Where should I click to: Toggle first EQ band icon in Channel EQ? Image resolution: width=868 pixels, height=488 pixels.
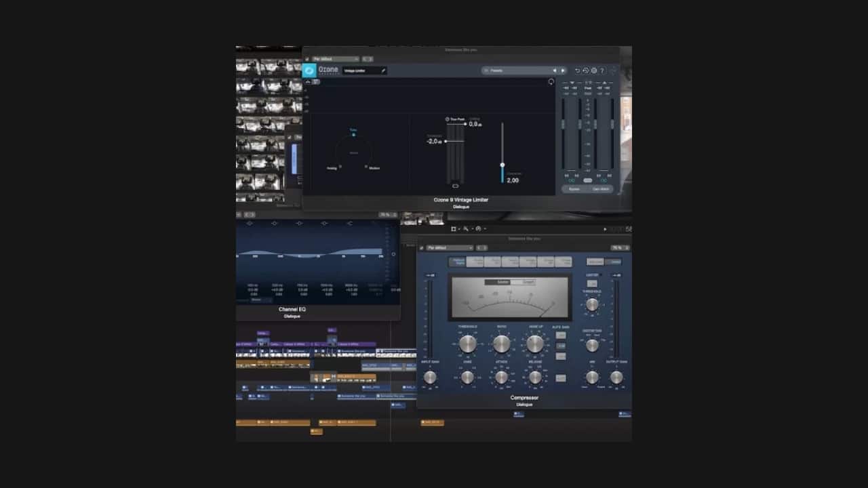click(250, 223)
